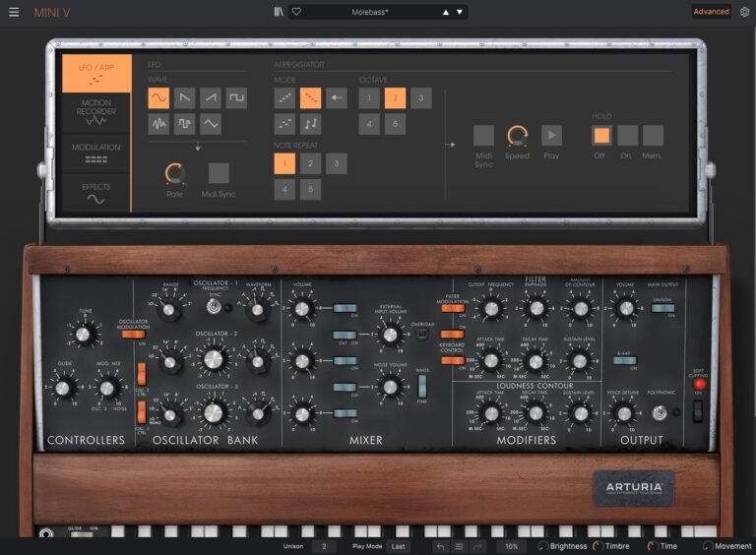
Task: Click the Output Volume knob
Action: tap(625, 308)
